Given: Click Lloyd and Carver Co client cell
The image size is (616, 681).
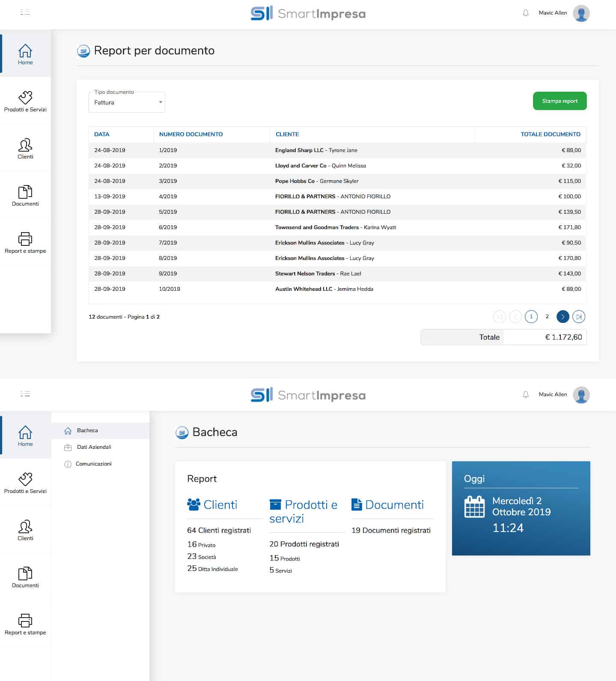Looking at the screenshot, I should [x=321, y=166].
